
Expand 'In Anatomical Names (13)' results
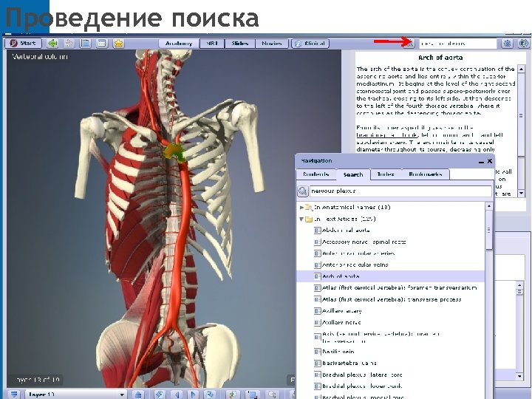[x=301, y=208]
